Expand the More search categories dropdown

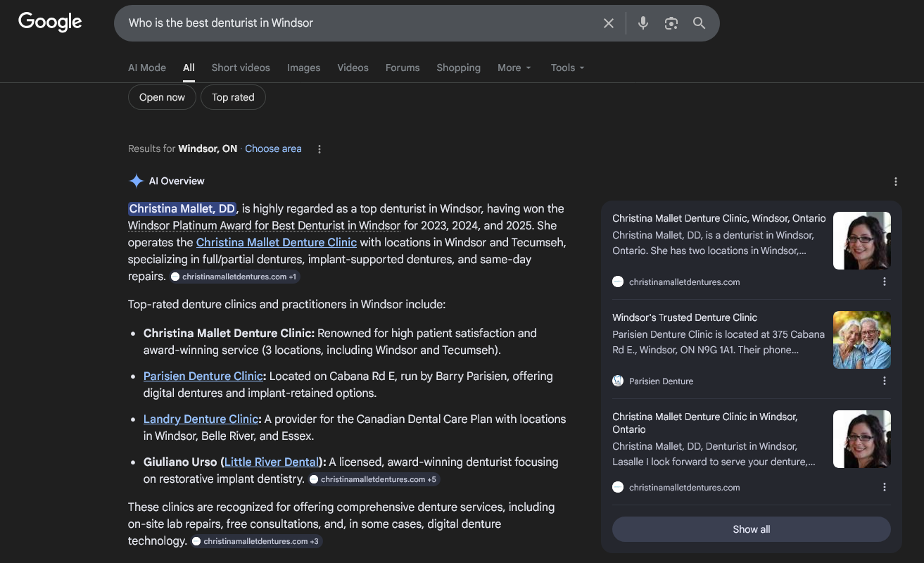[514, 68]
